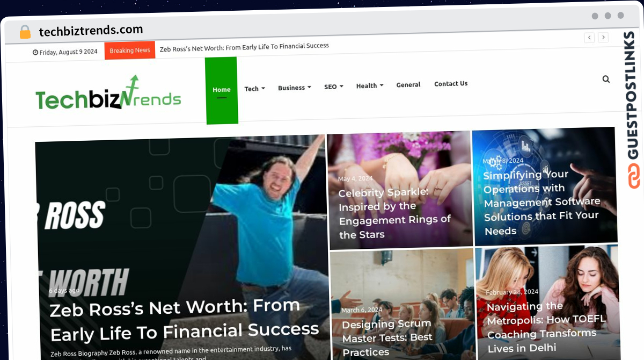Click the search magnifier icon

coord(606,79)
